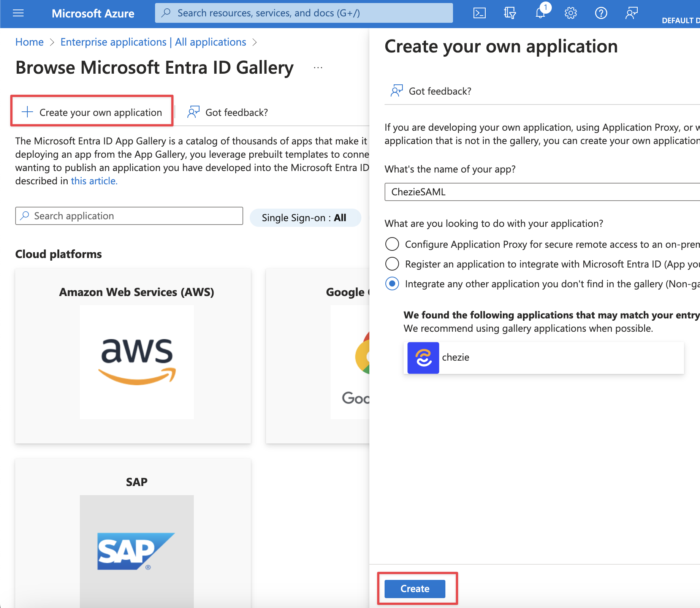This screenshot has width=700, height=608.
Task: Select Configure Application Proxy radio option
Action: 392,244
